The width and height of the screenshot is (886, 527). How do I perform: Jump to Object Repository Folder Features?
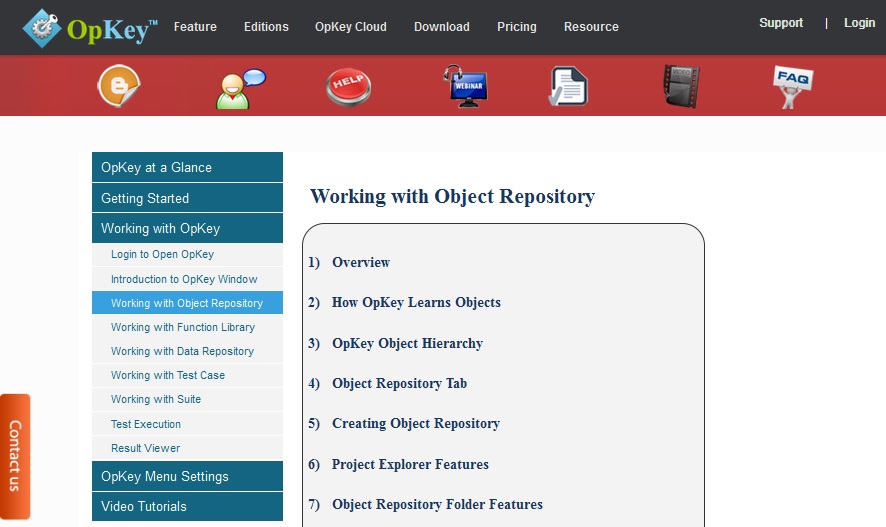(x=437, y=504)
